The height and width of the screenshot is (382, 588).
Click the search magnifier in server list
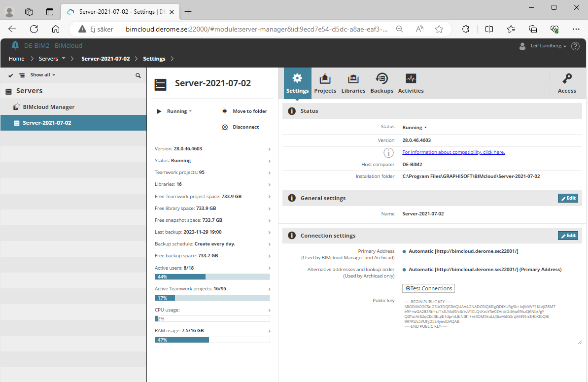point(138,75)
